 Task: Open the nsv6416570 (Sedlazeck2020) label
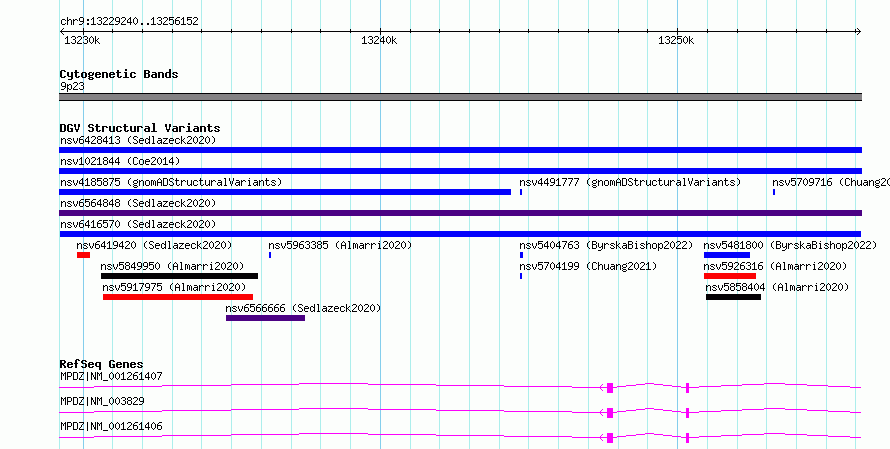coord(138,224)
